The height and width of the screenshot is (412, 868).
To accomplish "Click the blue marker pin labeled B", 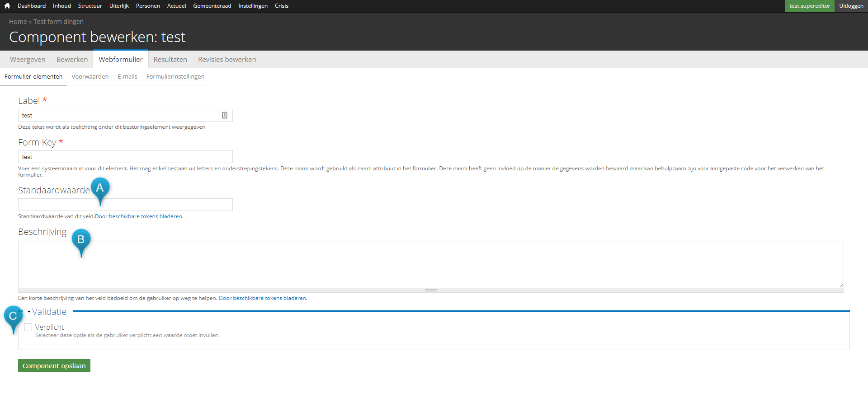I will (81, 240).
